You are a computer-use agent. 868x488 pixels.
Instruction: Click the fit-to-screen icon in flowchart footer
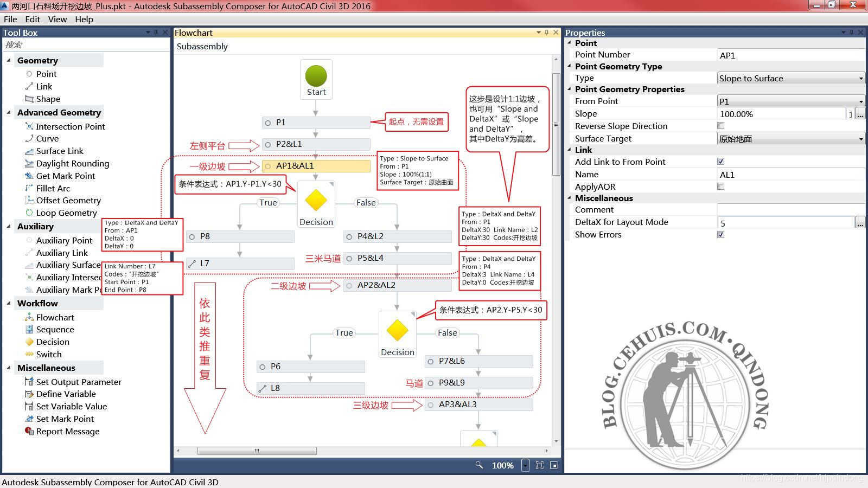tap(539, 465)
